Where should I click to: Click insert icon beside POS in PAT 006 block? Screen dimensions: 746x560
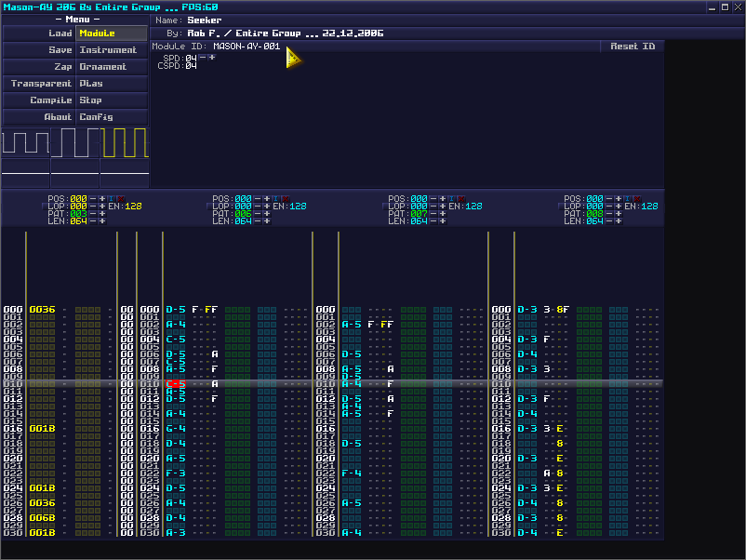(275, 198)
